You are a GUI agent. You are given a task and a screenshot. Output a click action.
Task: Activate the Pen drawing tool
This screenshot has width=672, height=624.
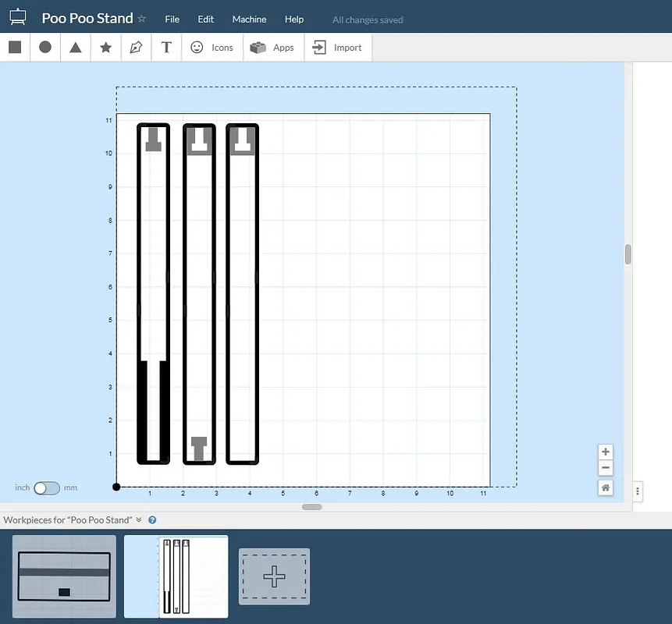(136, 48)
